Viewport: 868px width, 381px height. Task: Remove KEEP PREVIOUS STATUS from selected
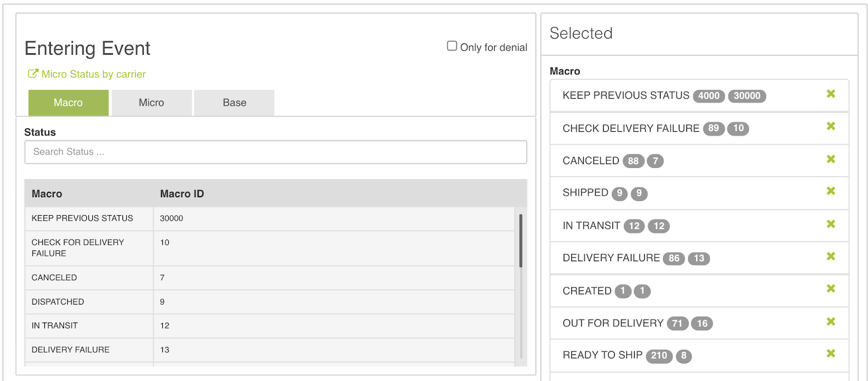click(831, 94)
